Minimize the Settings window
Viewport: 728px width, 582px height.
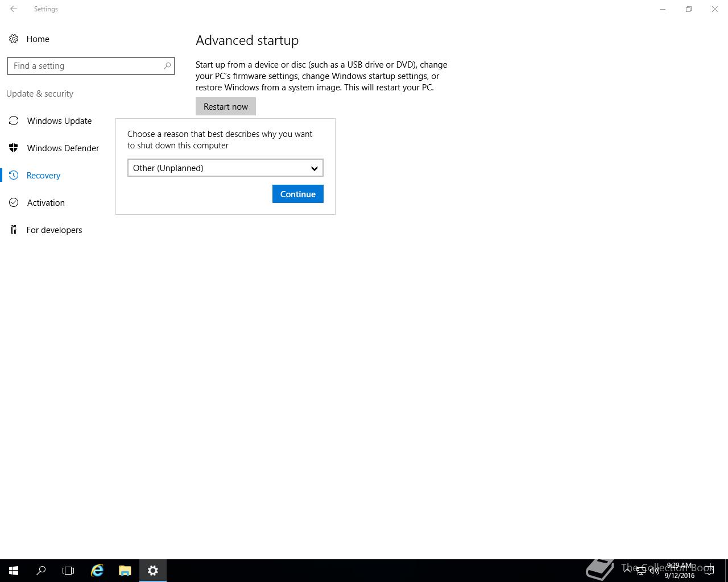pos(663,9)
